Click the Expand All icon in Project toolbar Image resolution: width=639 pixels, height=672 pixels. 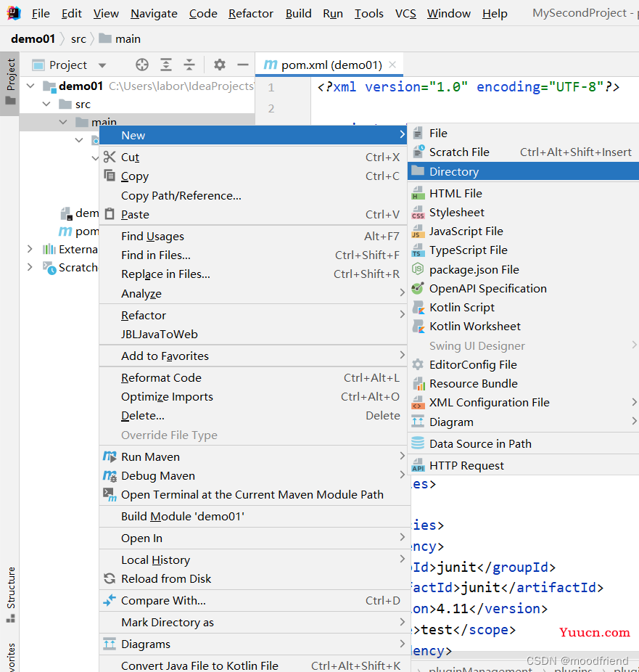pos(166,65)
